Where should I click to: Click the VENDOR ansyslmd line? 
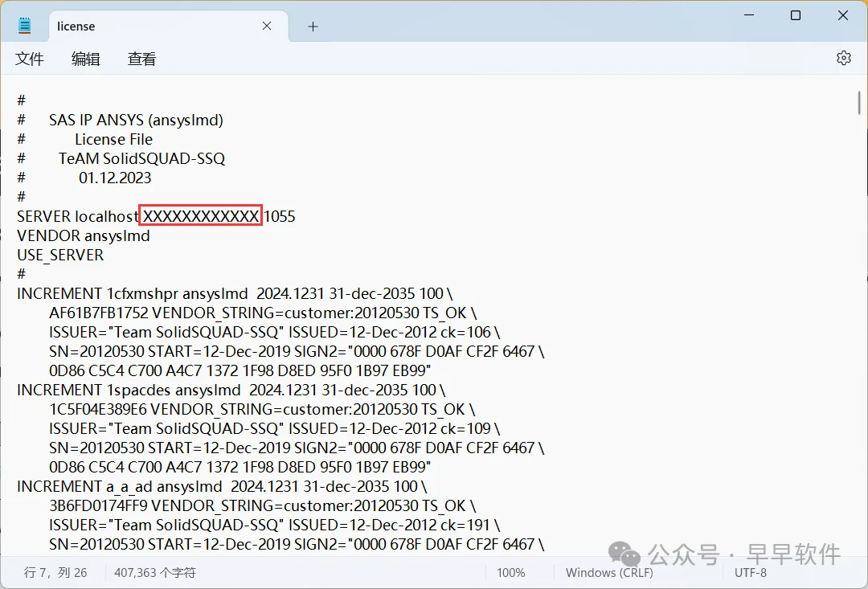(84, 235)
